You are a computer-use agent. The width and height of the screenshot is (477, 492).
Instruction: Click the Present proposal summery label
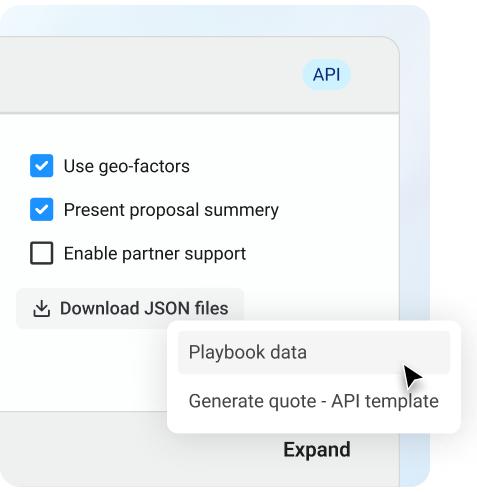pos(171,210)
